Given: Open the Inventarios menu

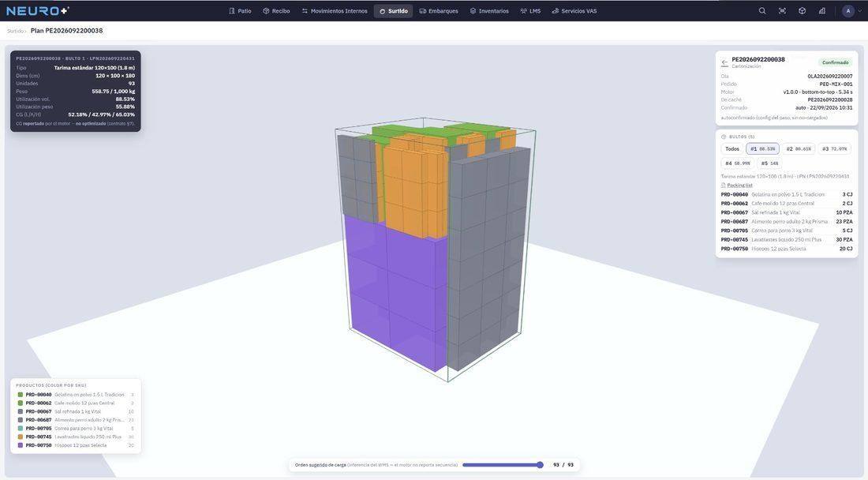Looking at the screenshot, I should coord(488,11).
